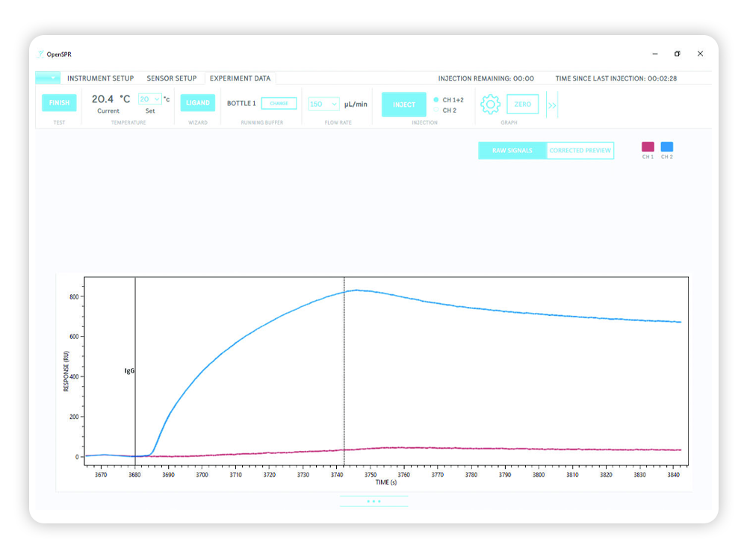Screen dimensions: 747x560
Task: Open the flow rate dropdown
Action: coord(324,105)
